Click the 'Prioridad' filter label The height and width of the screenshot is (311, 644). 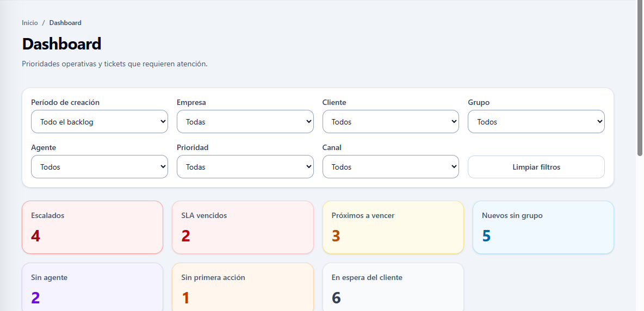193,148
